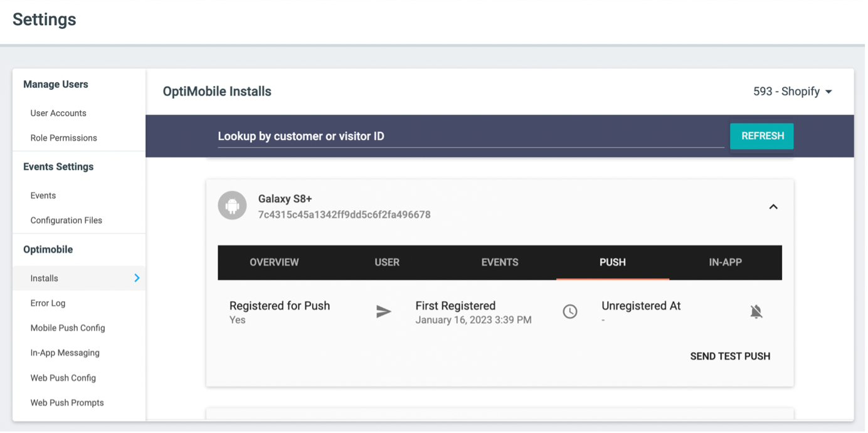Send a test push notification
Viewport: 868px width, 433px height.
pyautogui.click(x=730, y=356)
